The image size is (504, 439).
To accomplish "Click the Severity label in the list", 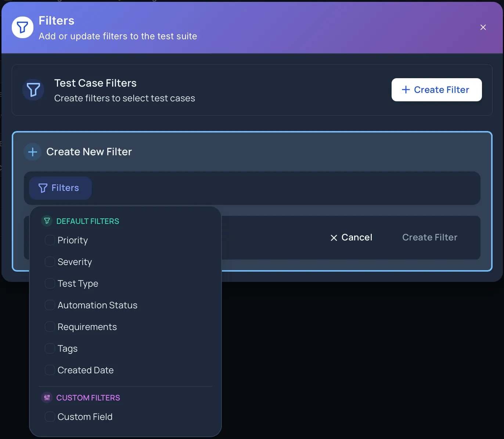I will click(x=75, y=262).
